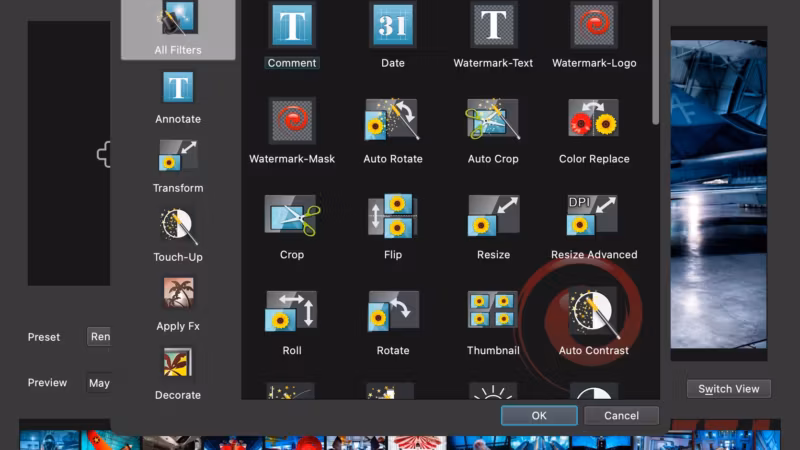Open the Preset dropdown
Viewport: 800px width, 450px height.
[x=99, y=337]
